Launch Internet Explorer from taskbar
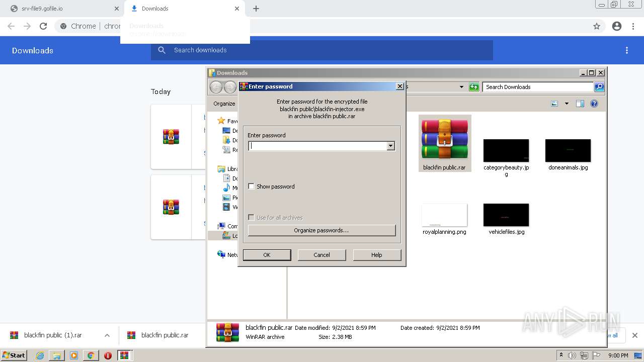 click(x=40, y=355)
